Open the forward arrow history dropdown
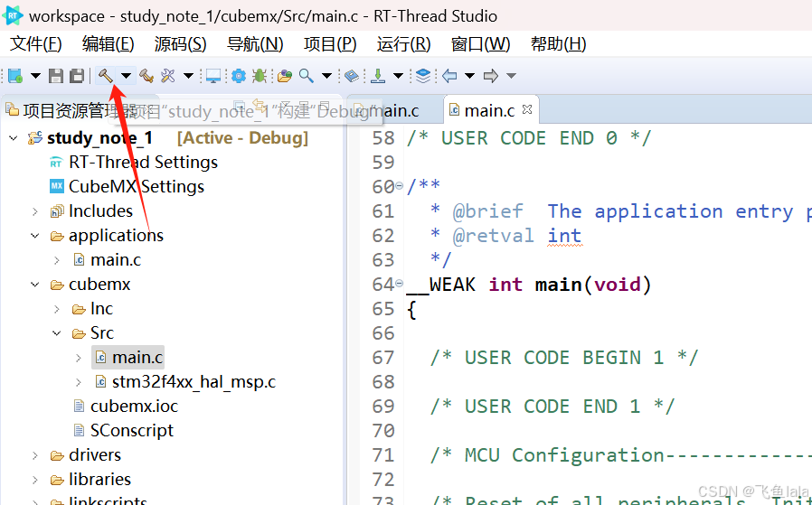 click(511, 76)
